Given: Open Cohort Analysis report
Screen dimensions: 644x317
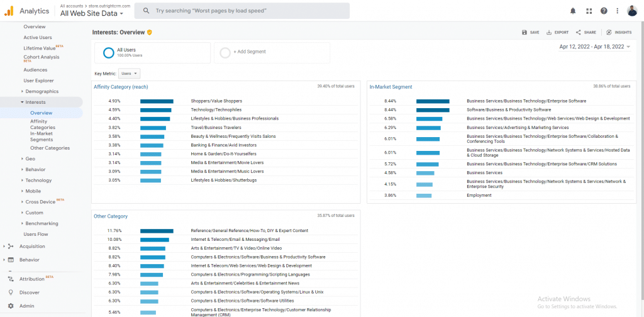Looking at the screenshot, I should (41, 58).
